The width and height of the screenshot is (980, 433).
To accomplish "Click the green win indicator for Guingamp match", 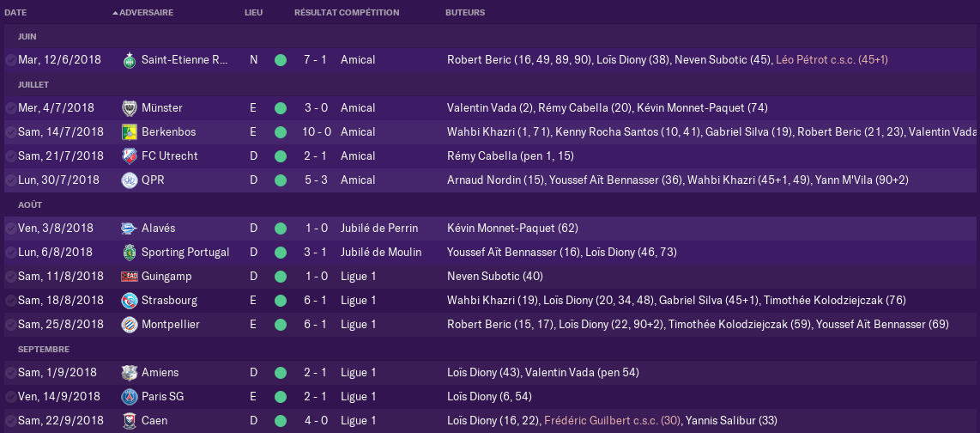I will click(x=281, y=277).
